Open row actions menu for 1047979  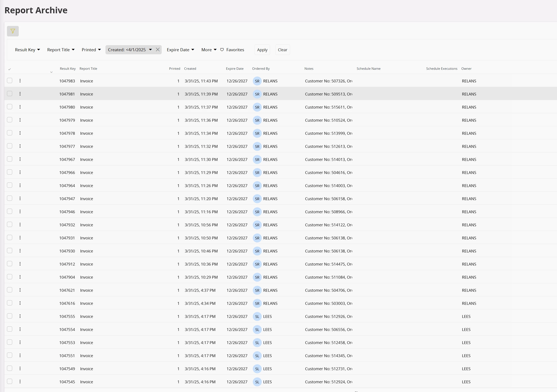click(x=20, y=120)
